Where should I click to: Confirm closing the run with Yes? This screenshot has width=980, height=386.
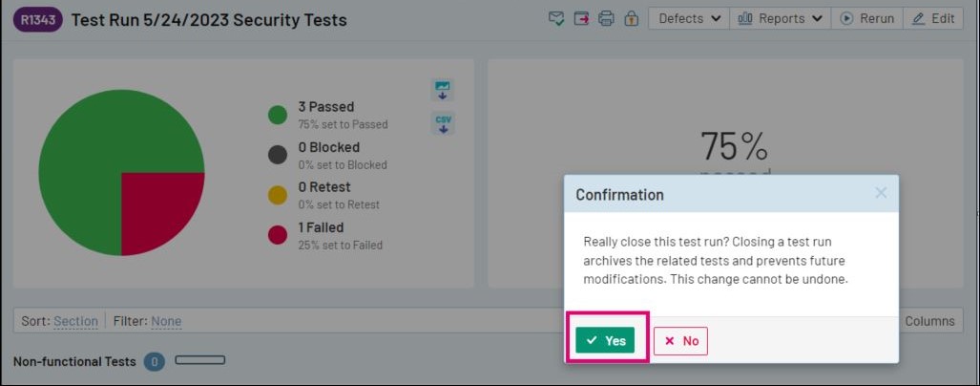point(605,340)
